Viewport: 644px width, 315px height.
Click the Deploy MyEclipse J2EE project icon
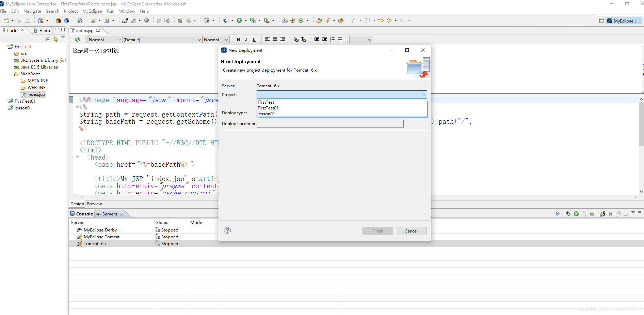[125, 20]
